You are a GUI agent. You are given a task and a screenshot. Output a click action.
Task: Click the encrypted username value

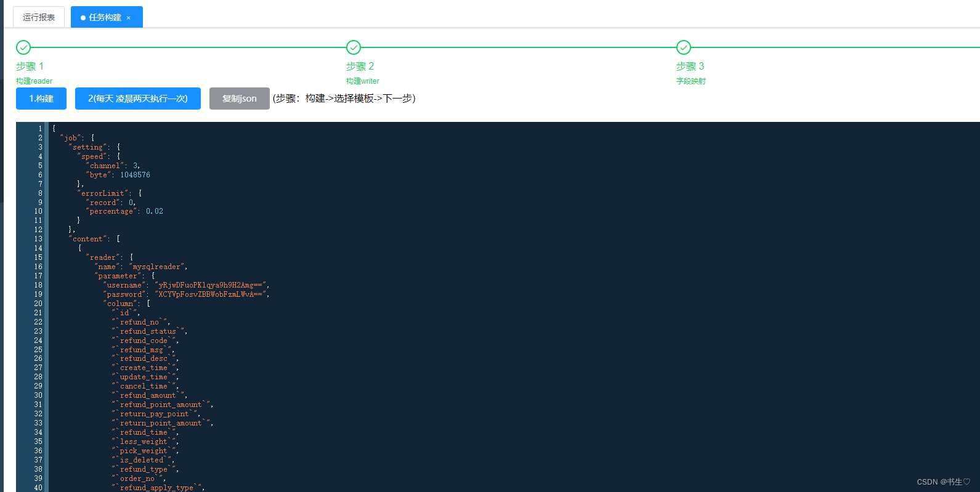[210, 285]
